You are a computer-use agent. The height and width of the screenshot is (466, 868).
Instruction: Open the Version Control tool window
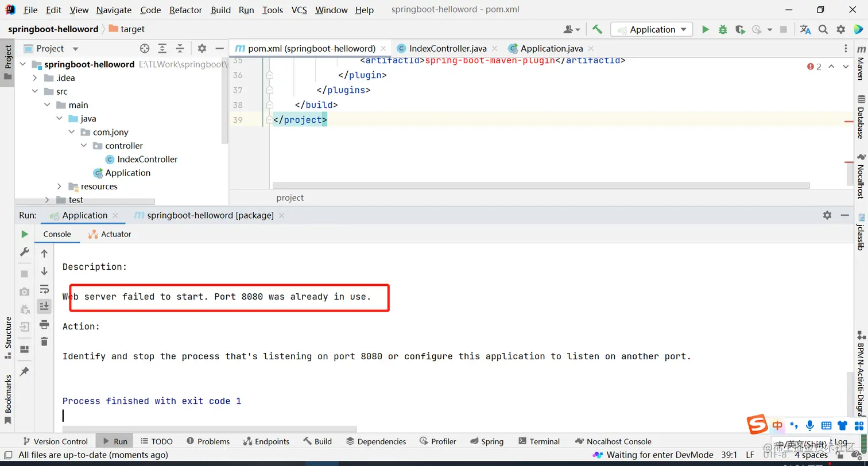[x=55, y=441]
